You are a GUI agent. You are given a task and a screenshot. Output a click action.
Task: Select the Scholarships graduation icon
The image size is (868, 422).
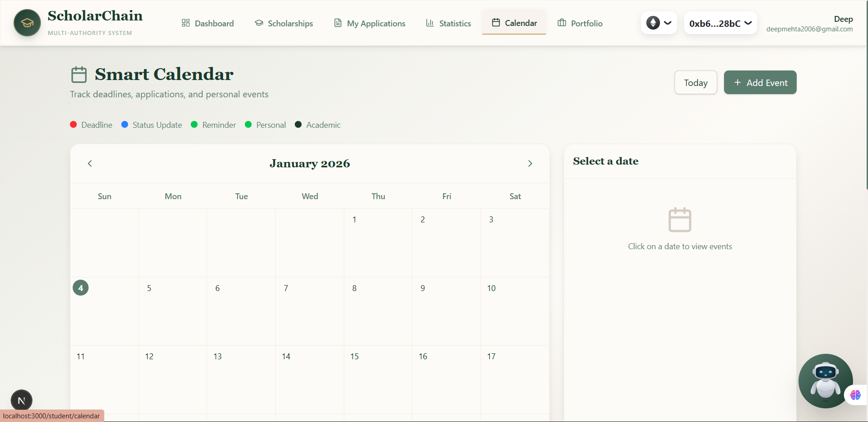(258, 23)
